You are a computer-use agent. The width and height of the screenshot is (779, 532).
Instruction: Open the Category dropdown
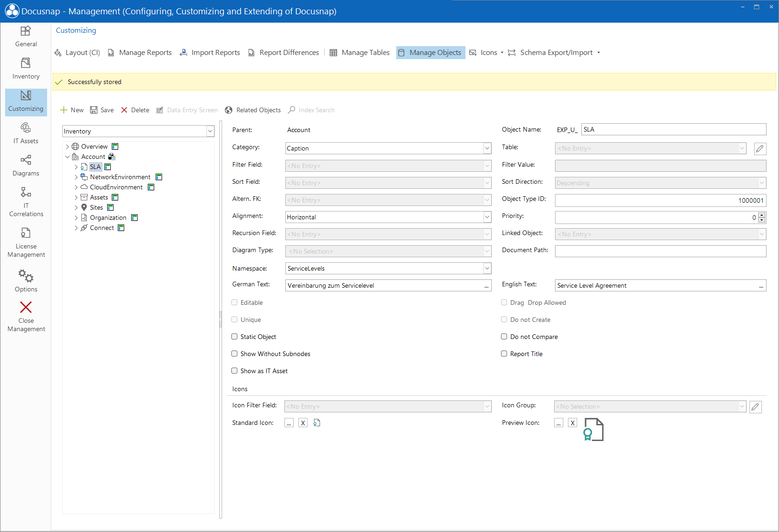[487, 148]
